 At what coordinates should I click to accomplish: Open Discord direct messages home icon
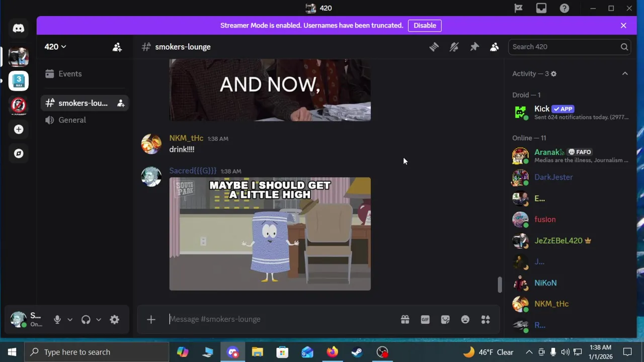[x=19, y=29]
